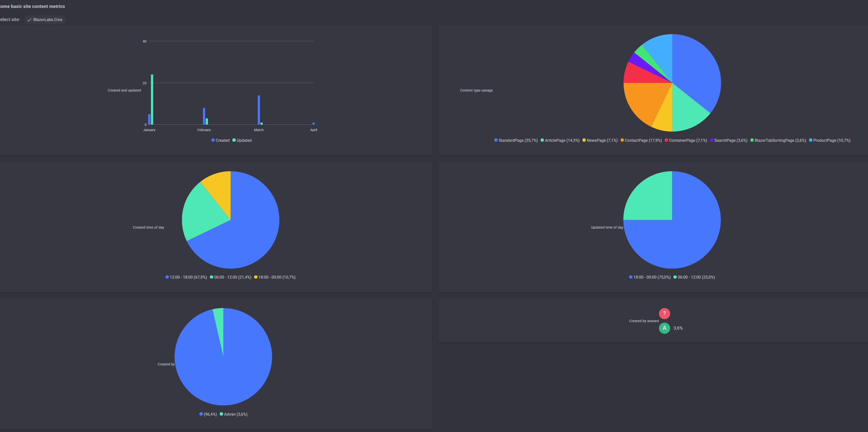The image size is (868, 432).
Task: Click the BlazorLabs.Cms site chip
Action: pyautogui.click(x=45, y=20)
